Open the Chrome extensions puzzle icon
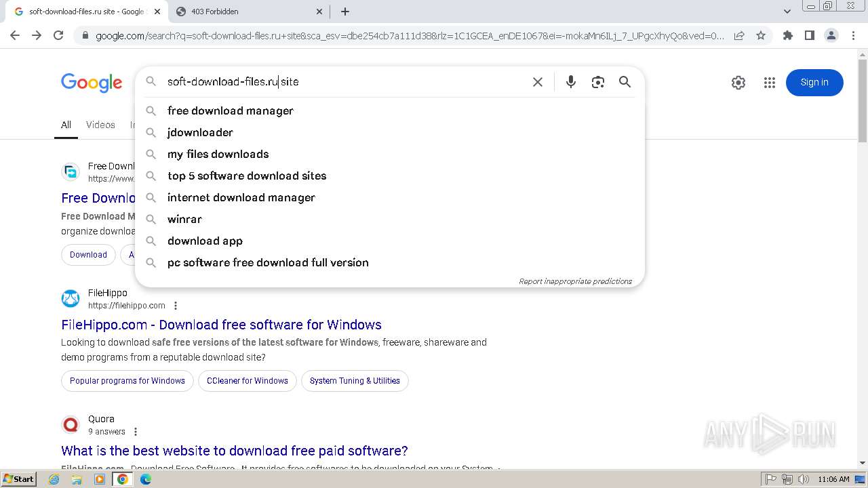Image resolution: width=868 pixels, height=488 pixels. tap(787, 35)
